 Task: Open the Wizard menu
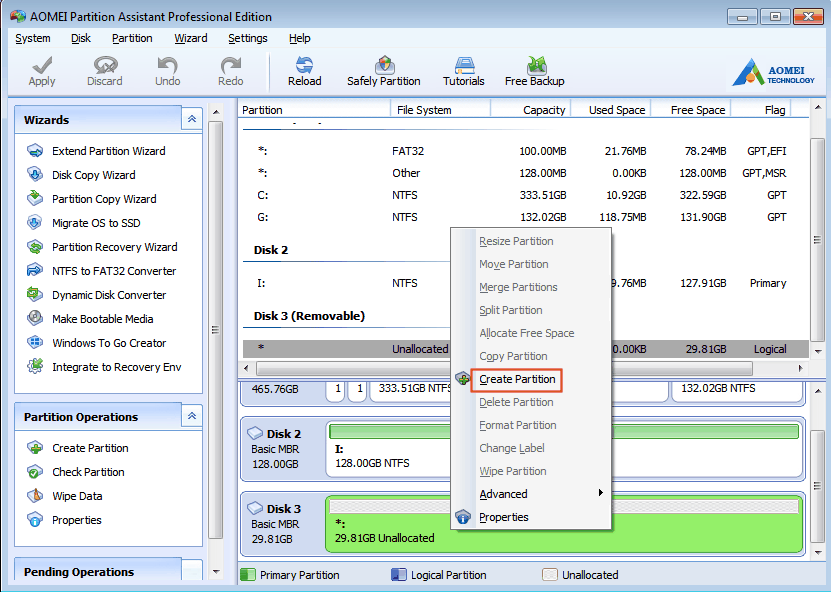click(x=191, y=38)
